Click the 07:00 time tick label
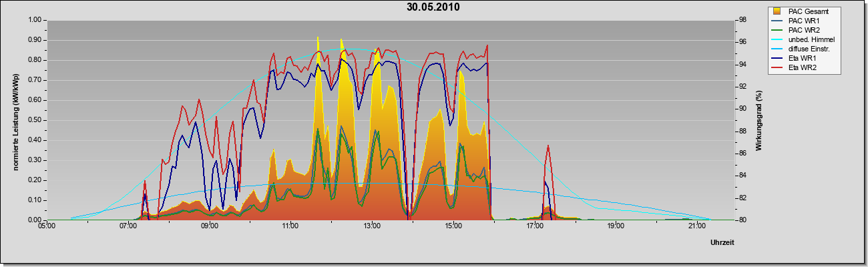The height and width of the screenshot is (267, 868). [x=128, y=227]
